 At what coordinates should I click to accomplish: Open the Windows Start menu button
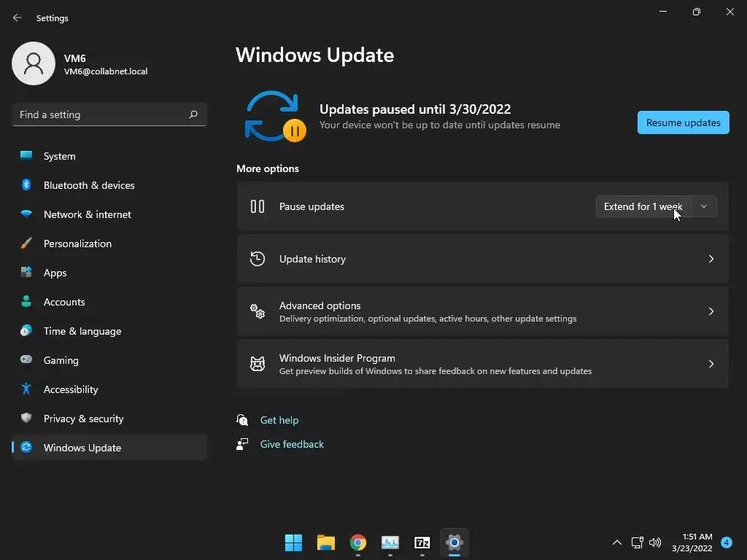point(293,542)
